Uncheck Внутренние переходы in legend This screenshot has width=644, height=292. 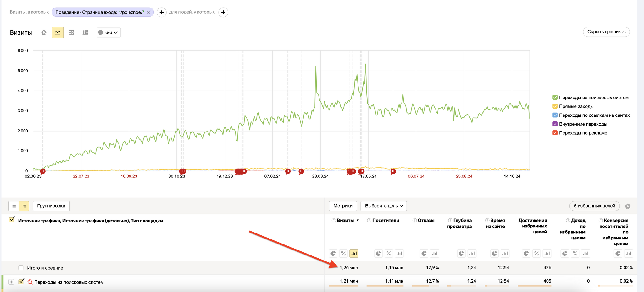point(555,124)
